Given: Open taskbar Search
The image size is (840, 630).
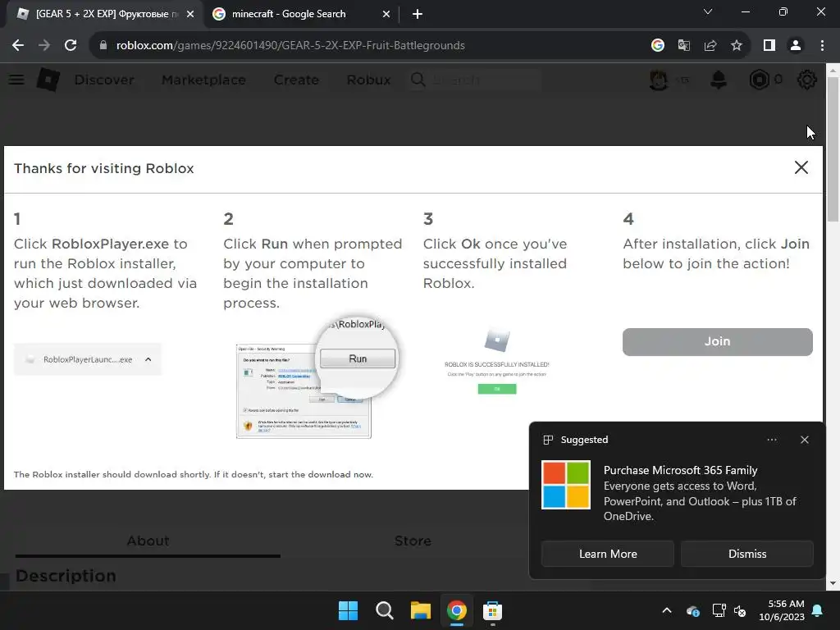Looking at the screenshot, I should (384, 610).
